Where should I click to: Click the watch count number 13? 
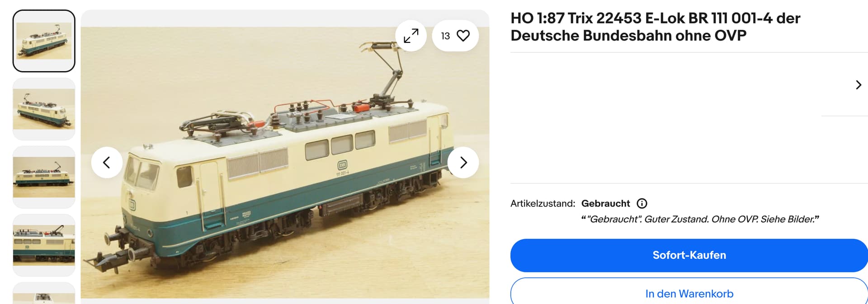coord(445,36)
